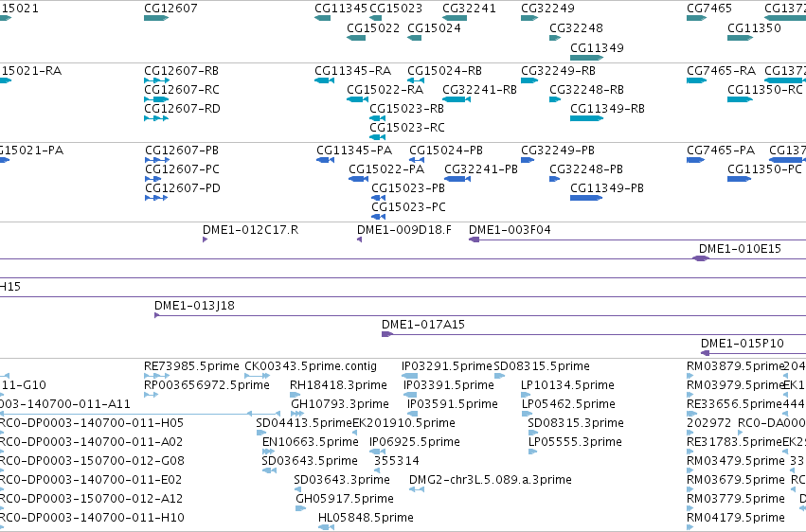Select protein CG15023-PC
The width and height of the screenshot is (806, 532).
coord(408,207)
